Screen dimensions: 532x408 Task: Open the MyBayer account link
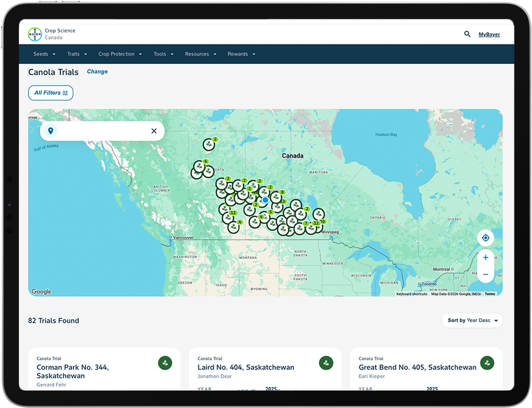tap(489, 34)
